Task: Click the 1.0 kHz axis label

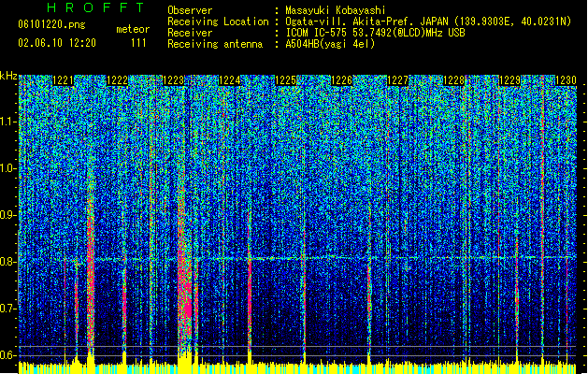Action: coord(8,169)
